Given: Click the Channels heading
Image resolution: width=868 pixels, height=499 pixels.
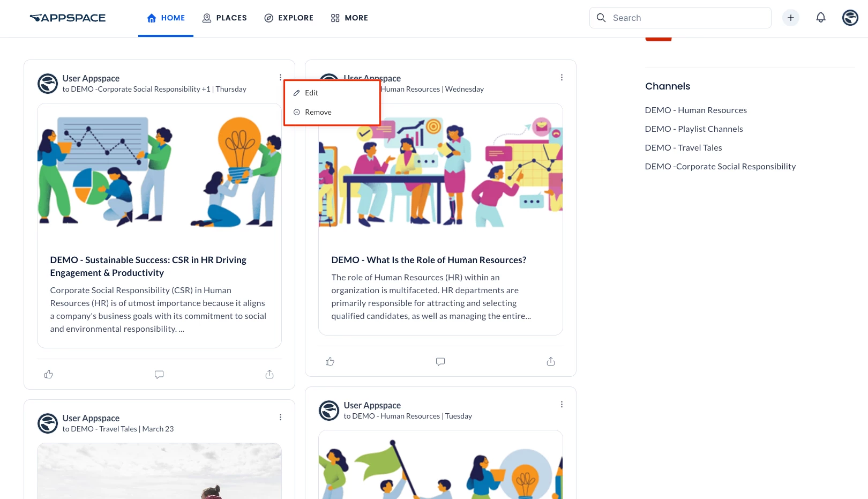Looking at the screenshot, I should coord(668,86).
